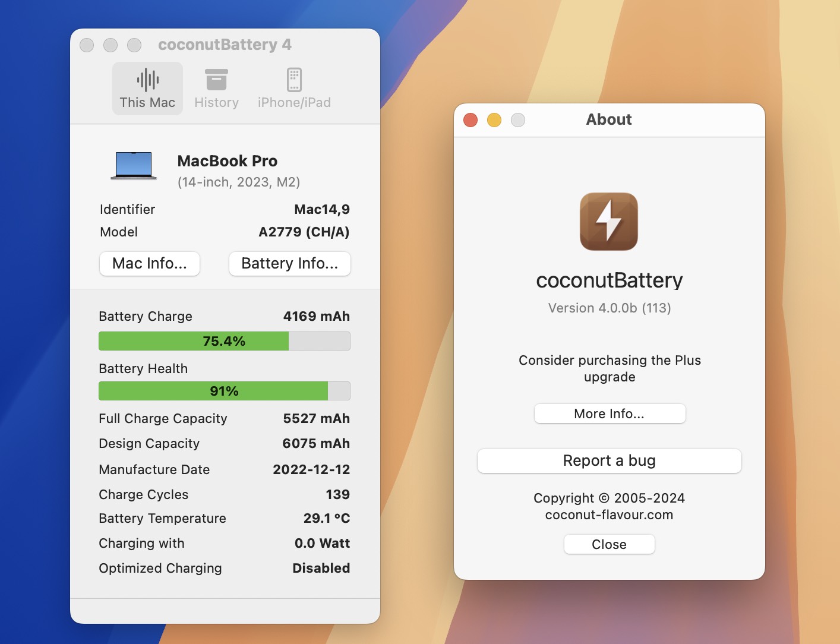Screen dimensions: 840x644
Task: Click the Copyright © 2005-2024 text
Action: pos(610,498)
